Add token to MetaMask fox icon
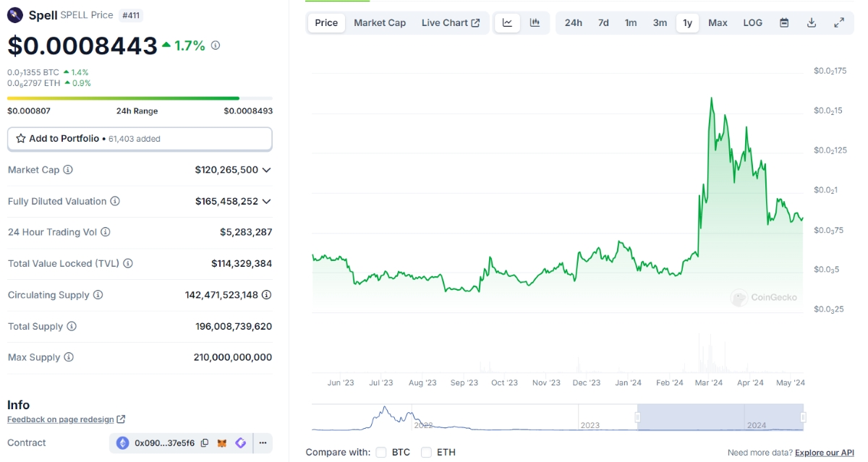 click(223, 443)
